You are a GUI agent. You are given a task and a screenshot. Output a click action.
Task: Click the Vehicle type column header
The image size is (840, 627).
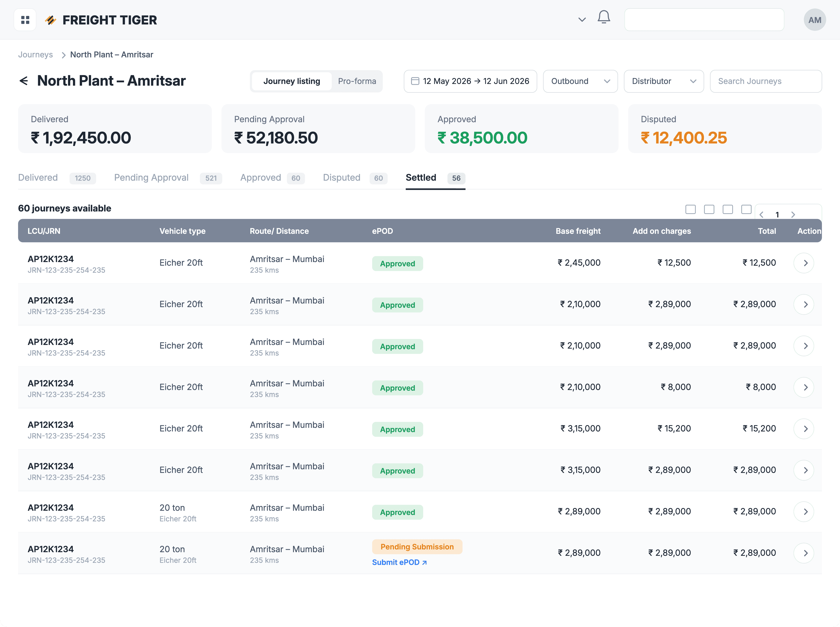pyautogui.click(x=182, y=231)
